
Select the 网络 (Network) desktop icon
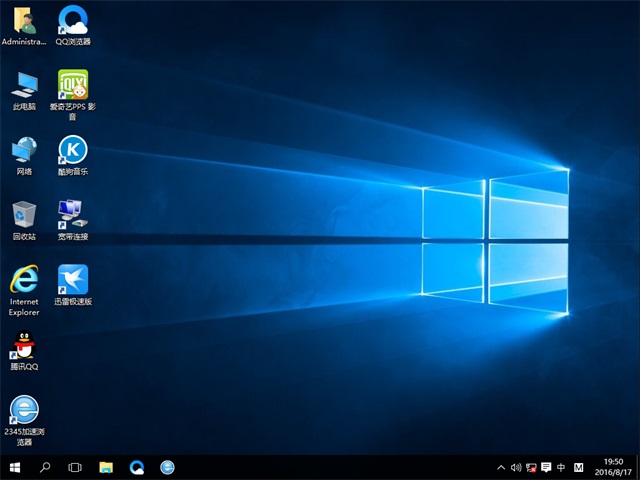click(24, 150)
